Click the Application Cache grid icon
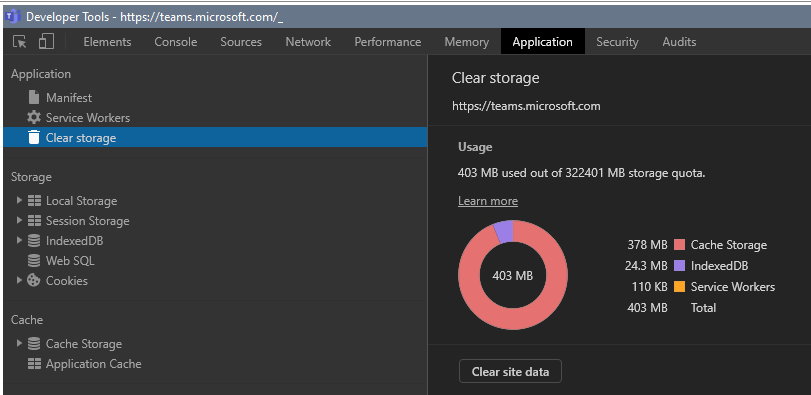Viewport: 811px width, 395px height. point(34,363)
